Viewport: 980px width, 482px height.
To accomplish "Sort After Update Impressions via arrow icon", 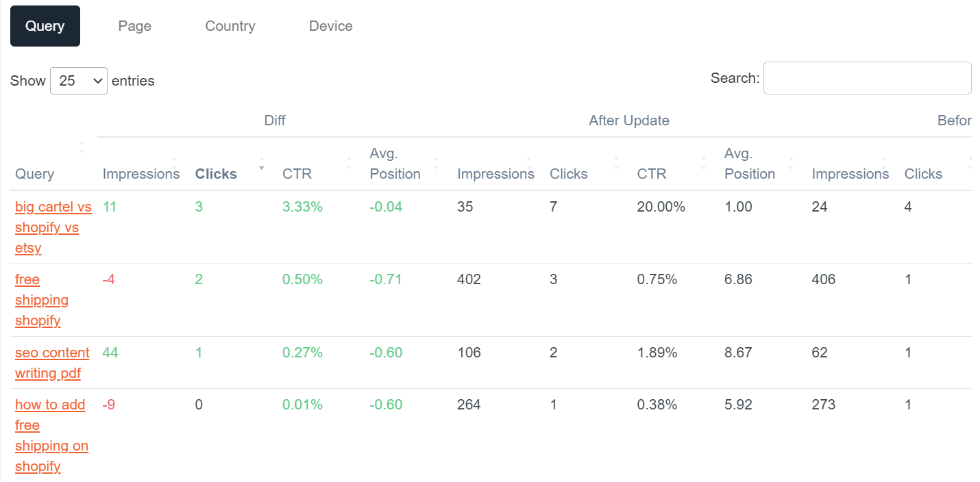I will [529, 163].
